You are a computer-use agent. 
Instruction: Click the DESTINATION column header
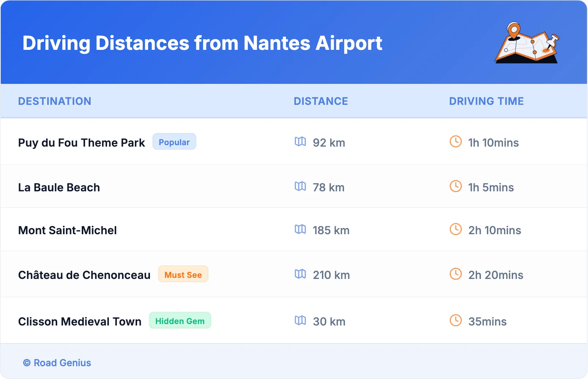coord(55,101)
